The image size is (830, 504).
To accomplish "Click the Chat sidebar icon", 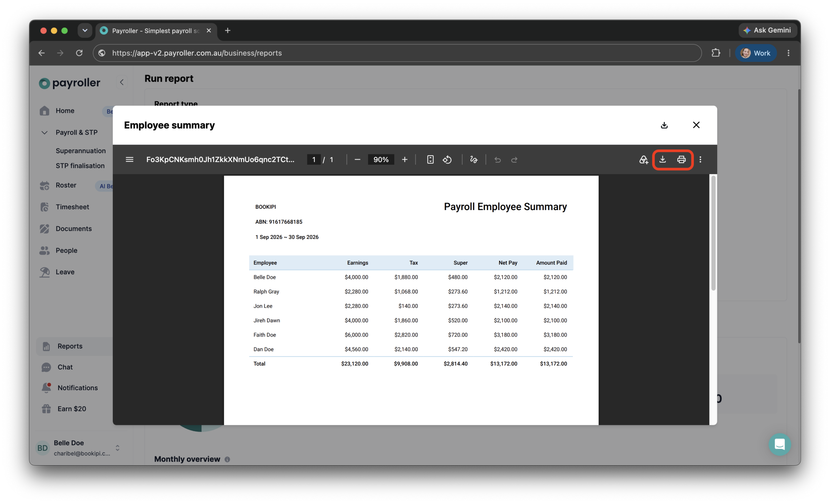I will pos(46,367).
